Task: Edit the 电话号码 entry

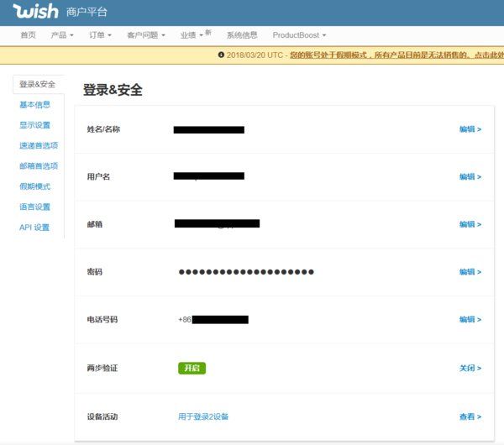Action: 470,320
